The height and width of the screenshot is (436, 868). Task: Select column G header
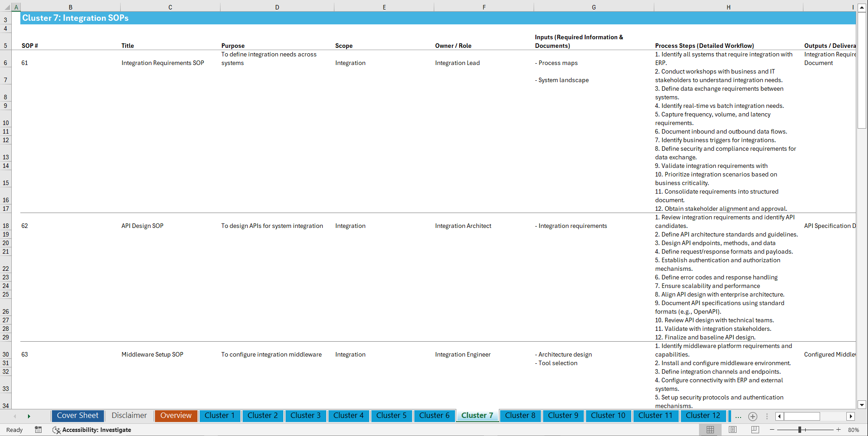point(593,7)
